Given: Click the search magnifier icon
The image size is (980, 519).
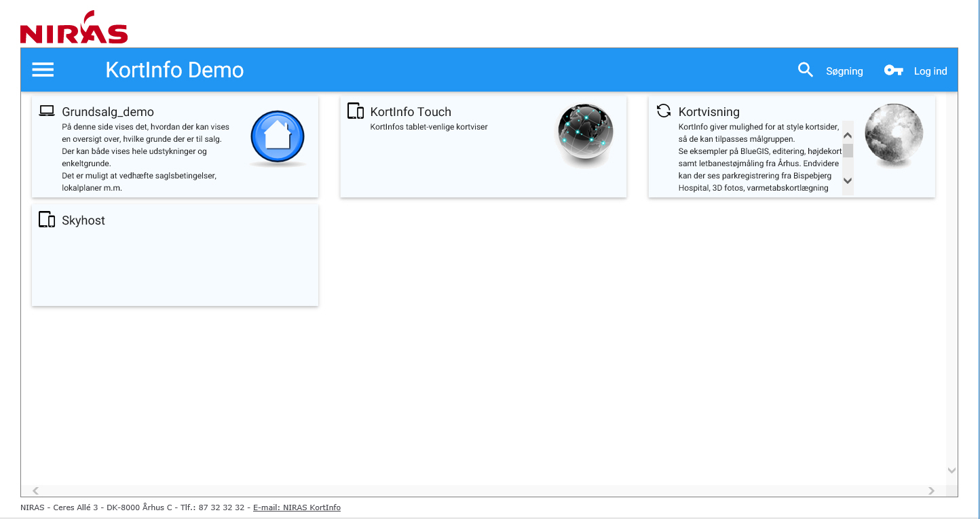Looking at the screenshot, I should [x=806, y=70].
